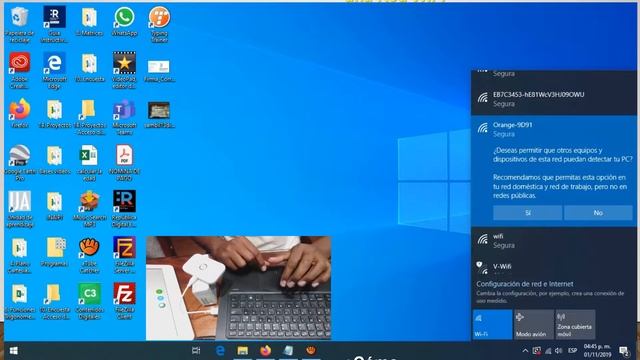The width and height of the screenshot is (640, 360).
Task: Open Edge from the taskbar
Action: (x=220, y=351)
